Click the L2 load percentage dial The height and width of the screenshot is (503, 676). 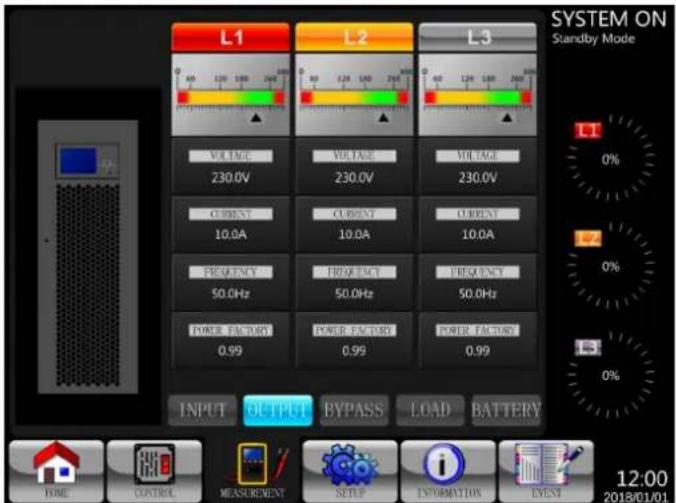[x=611, y=266]
